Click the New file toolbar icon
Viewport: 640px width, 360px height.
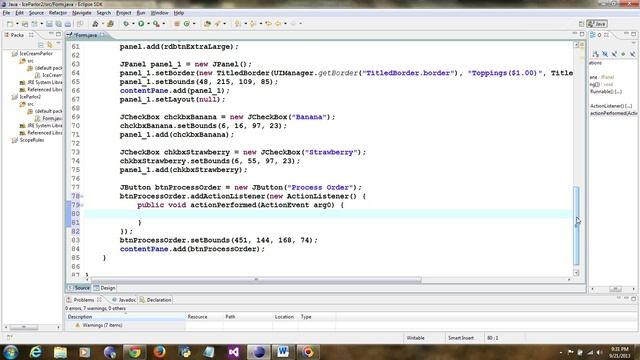[x=10, y=24]
